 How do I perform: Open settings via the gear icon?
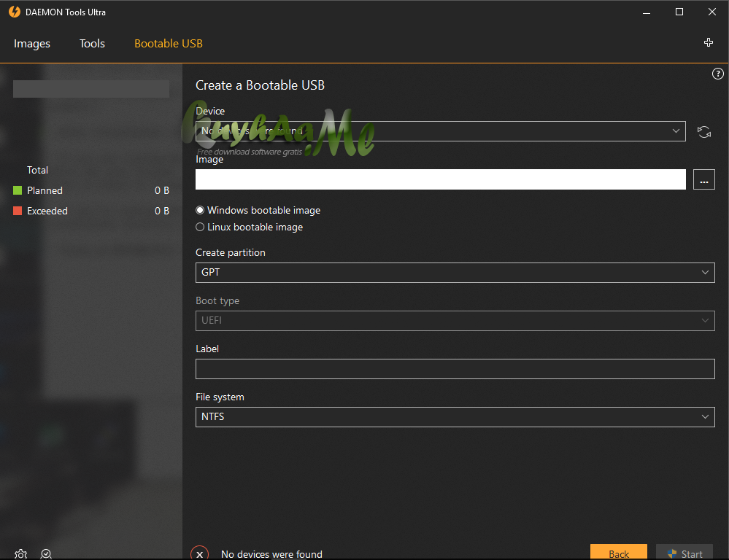[x=20, y=554]
